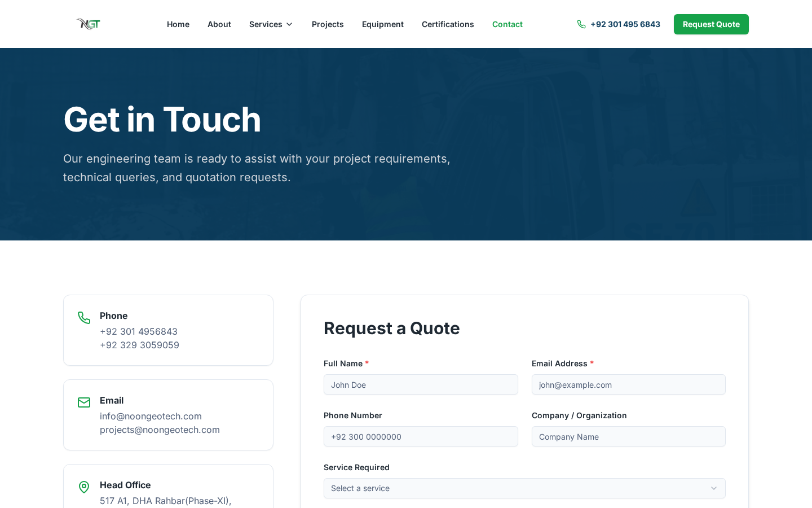Call the header number +92 301 495 6843
812x508 pixels.
click(625, 24)
